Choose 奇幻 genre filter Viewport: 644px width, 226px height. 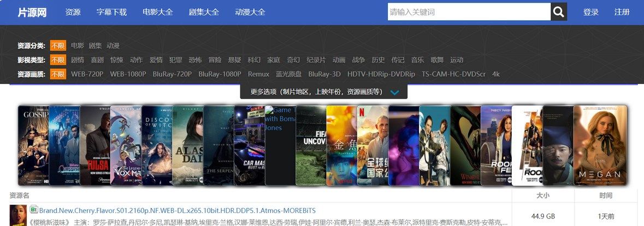pos(294,60)
